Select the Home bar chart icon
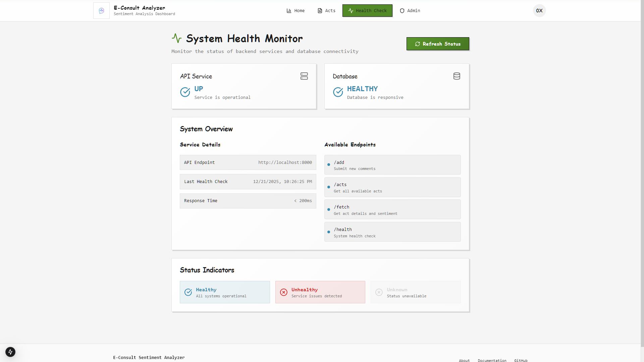This screenshot has width=644, height=362. click(289, 10)
